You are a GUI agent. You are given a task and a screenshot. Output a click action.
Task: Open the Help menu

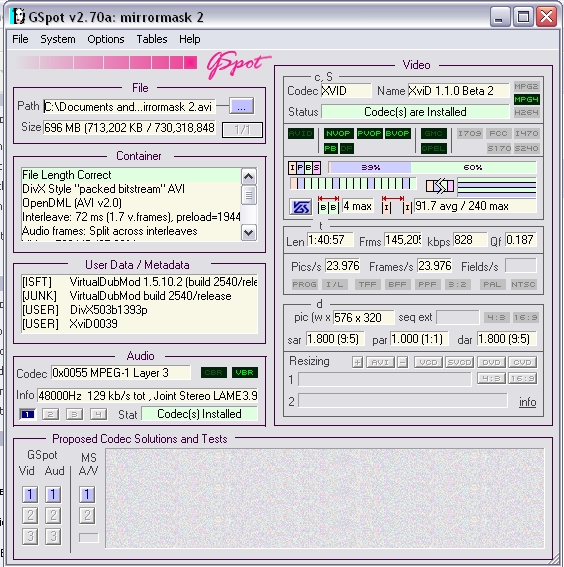[189, 39]
